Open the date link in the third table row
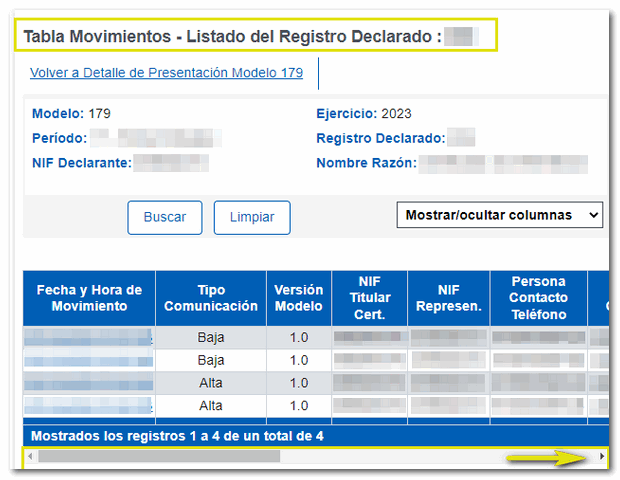Viewport: 620px width, 480px height. (88, 382)
